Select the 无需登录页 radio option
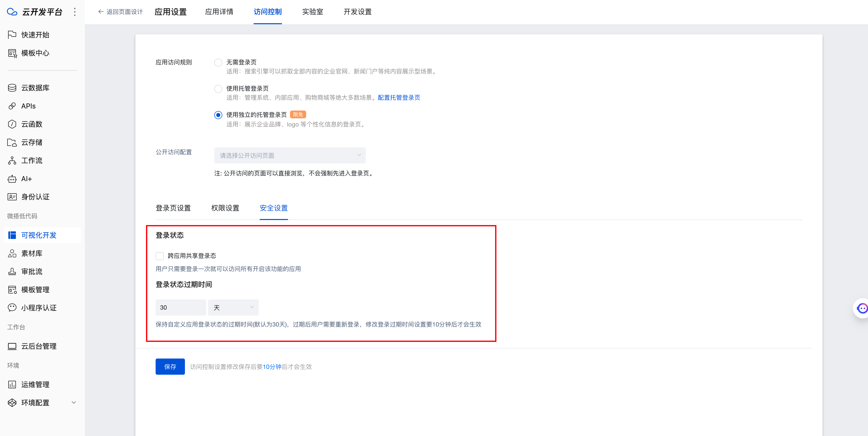Viewport: 868px width, 436px height. (x=218, y=63)
